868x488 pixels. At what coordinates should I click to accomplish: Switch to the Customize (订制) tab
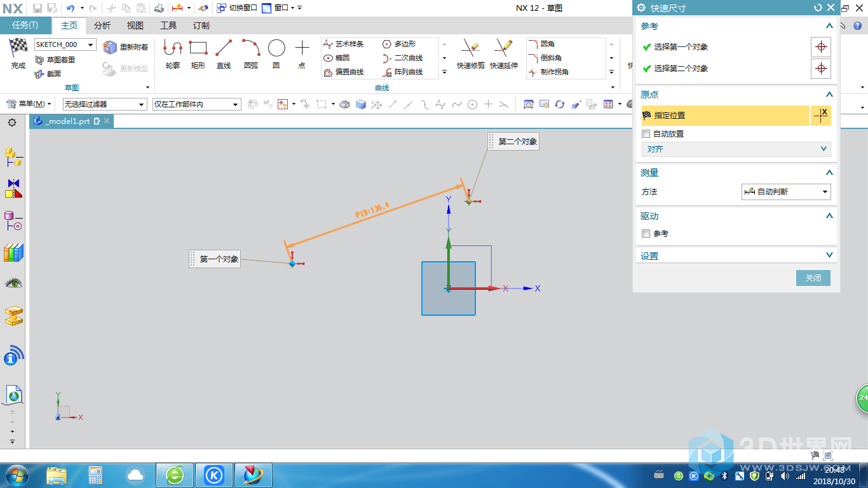click(201, 25)
